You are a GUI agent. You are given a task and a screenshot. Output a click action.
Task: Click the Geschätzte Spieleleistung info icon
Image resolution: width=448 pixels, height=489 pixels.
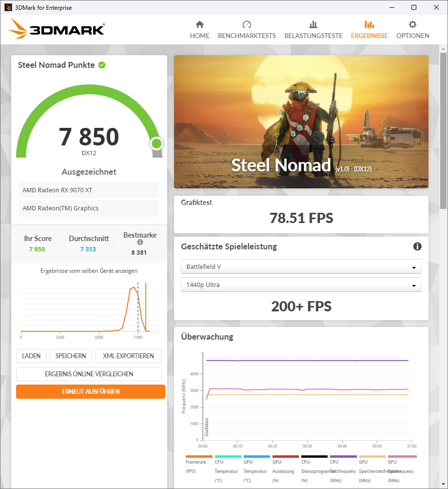(x=417, y=246)
